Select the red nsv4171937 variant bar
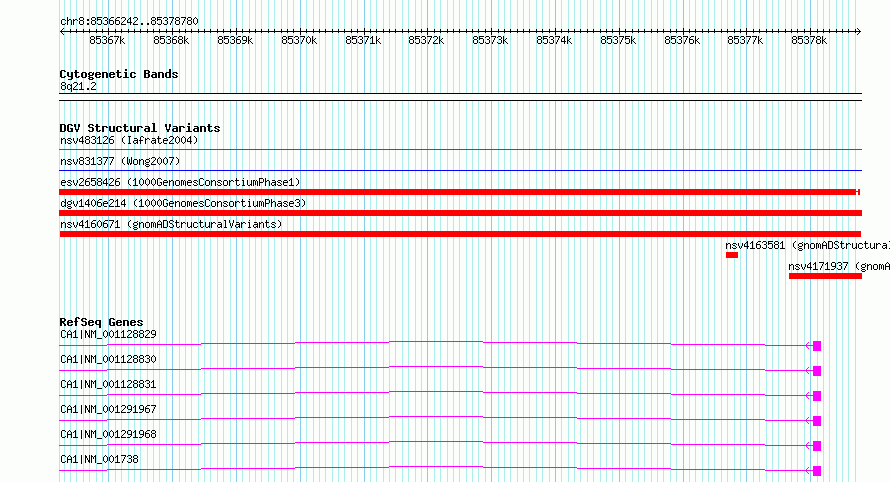This screenshot has height=482, width=890. [825, 276]
